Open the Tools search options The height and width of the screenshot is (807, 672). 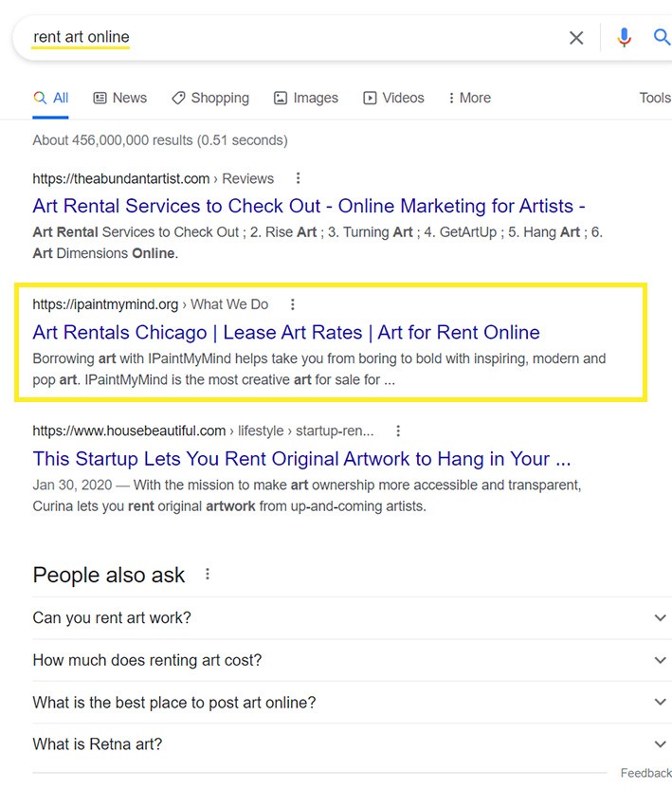pyautogui.click(x=654, y=98)
